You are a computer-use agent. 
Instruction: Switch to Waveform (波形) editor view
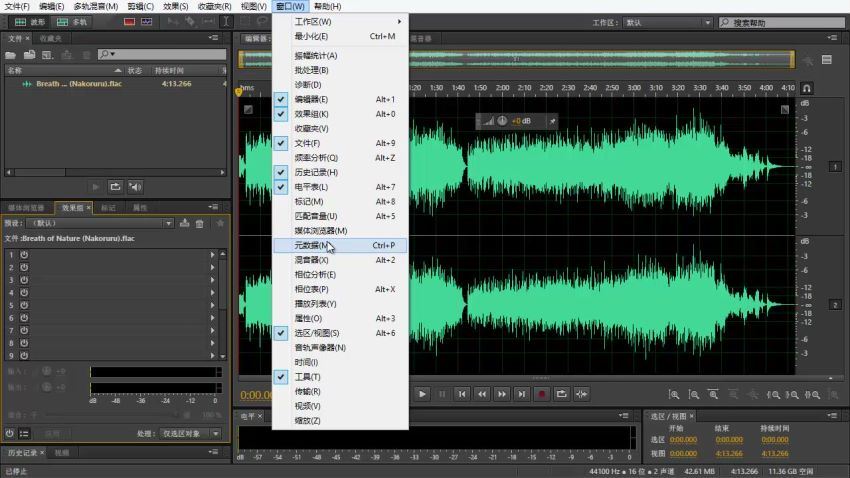pos(30,22)
